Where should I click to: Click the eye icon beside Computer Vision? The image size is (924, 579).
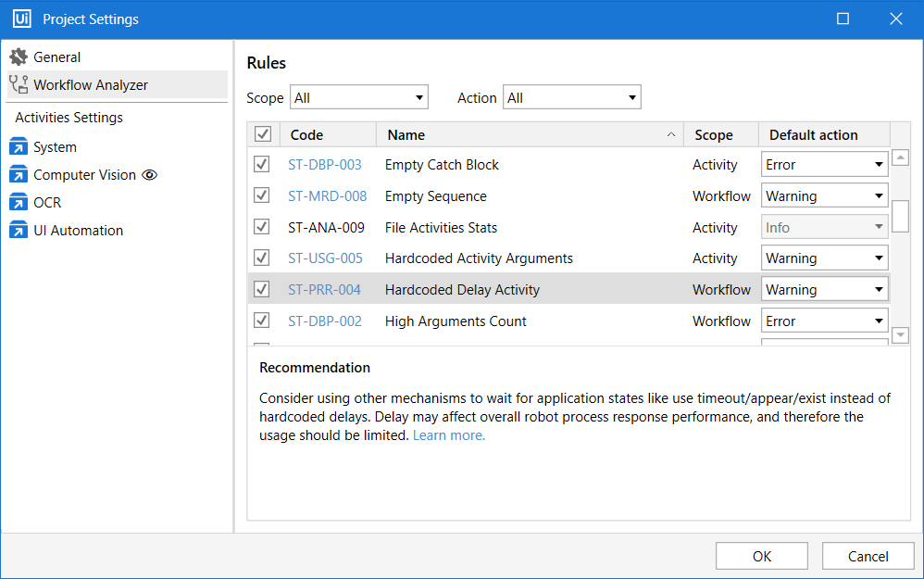[150, 175]
